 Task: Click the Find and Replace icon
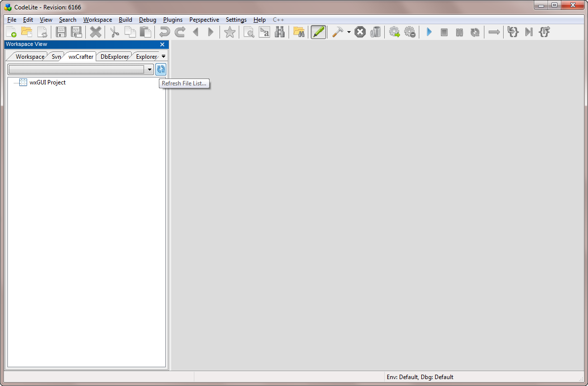coord(264,32)
